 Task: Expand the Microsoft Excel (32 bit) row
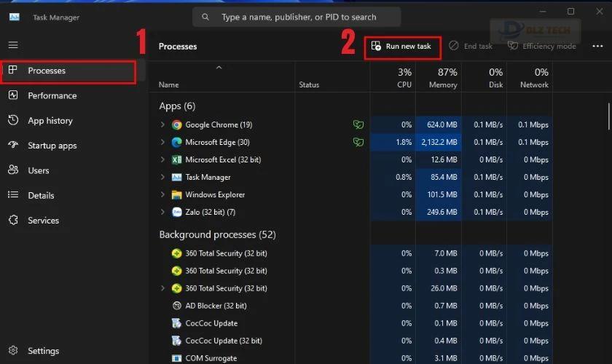[x=162, y=159]
